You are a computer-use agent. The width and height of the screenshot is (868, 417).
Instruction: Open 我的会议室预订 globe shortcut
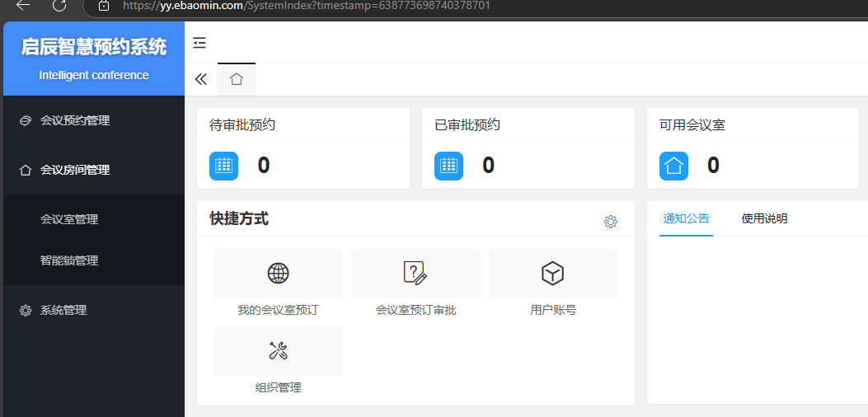click(x=278, y=274)
